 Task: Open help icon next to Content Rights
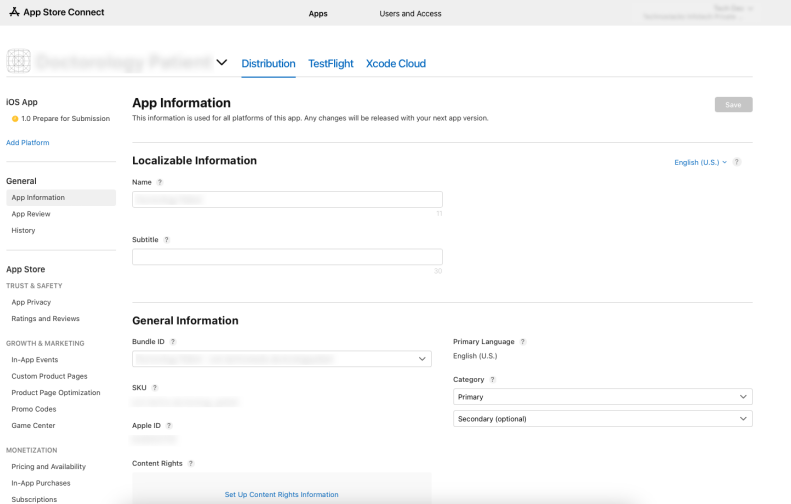point(191,463)
